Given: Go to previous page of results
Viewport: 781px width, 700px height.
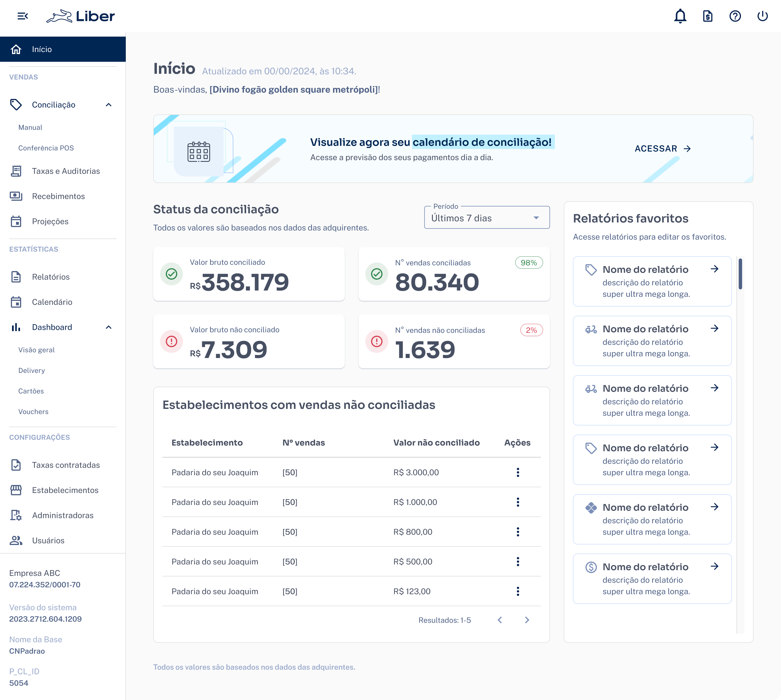Looking at the screenshot, I should 499,620.
